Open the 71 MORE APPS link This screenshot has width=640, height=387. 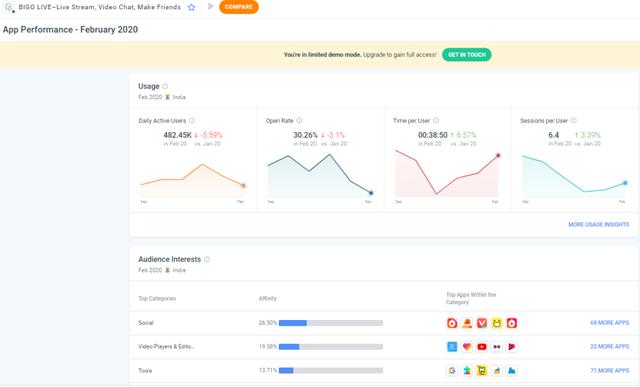pos(609,371)
